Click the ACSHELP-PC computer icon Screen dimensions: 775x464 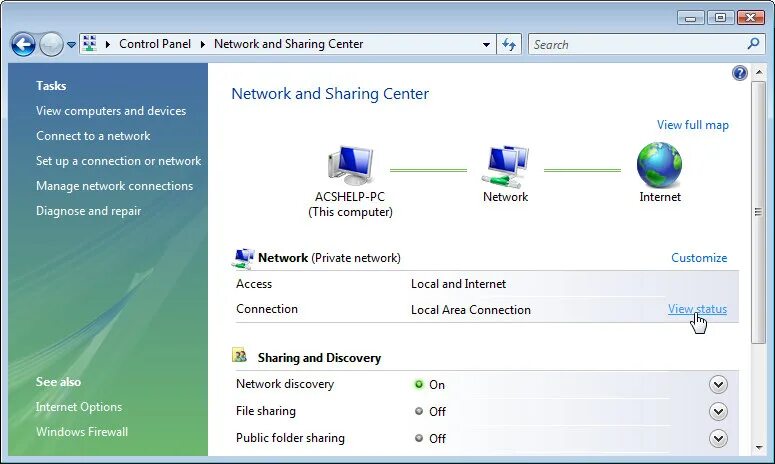(350, 165)
